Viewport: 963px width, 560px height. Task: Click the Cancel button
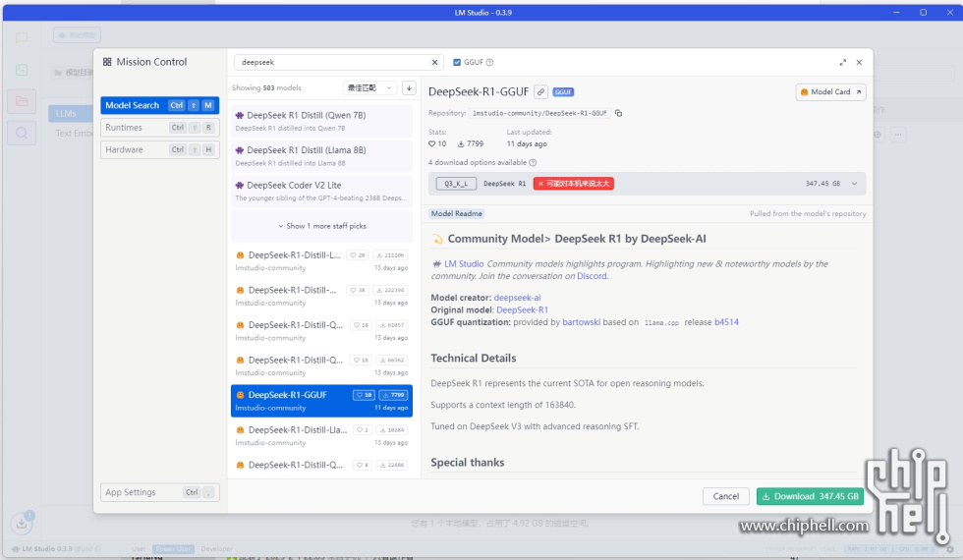tap(726, 496)
